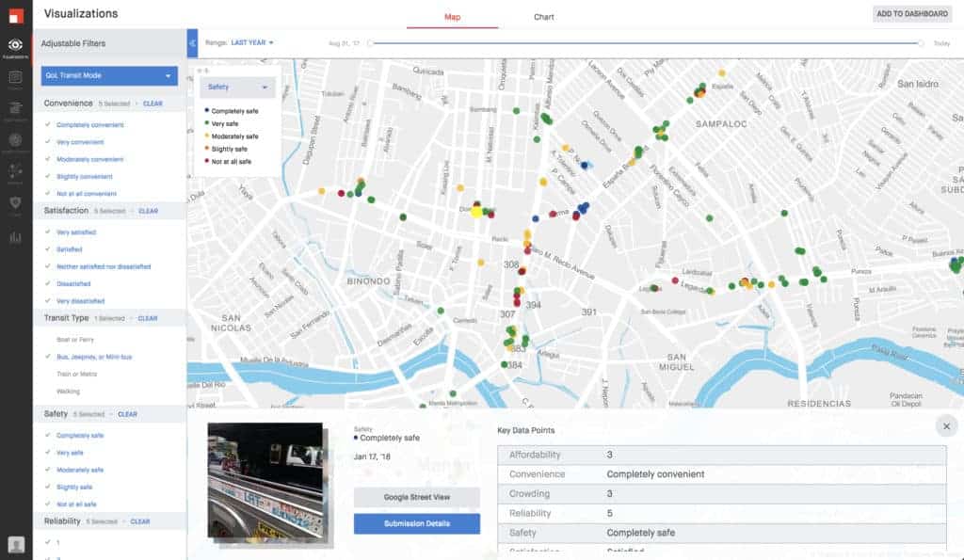Screen dimensions: 964x560
Task: Click the Safety row in Key Data Points
Action: (722, 533)
